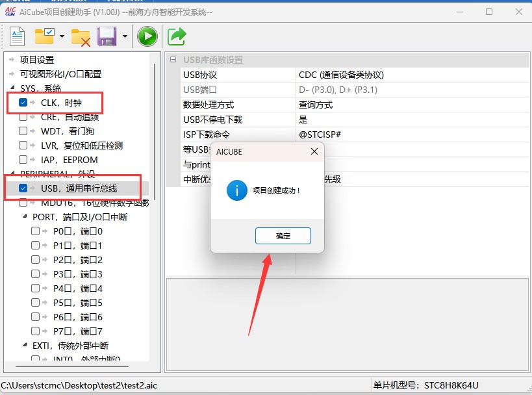Click the purple save floppy disk icon
The width and height of the screenshot is (532, 395).
click(x=107, y=36)
